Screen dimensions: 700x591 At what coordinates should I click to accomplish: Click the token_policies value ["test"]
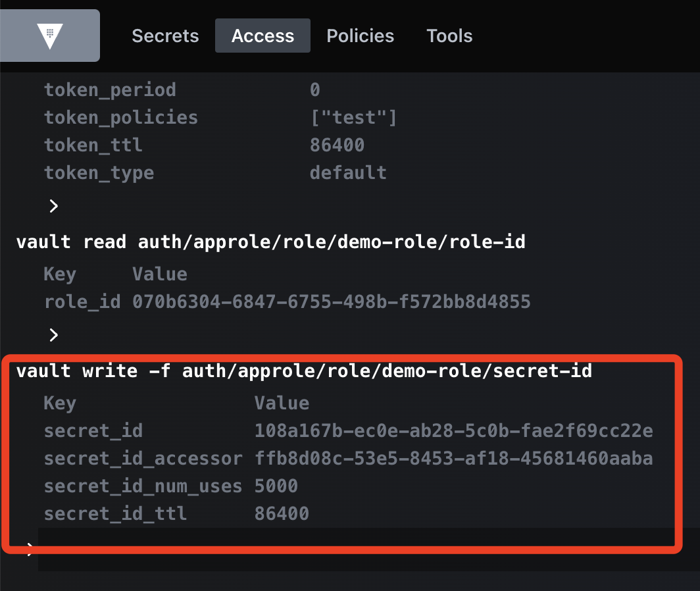[x=353, y=118]
